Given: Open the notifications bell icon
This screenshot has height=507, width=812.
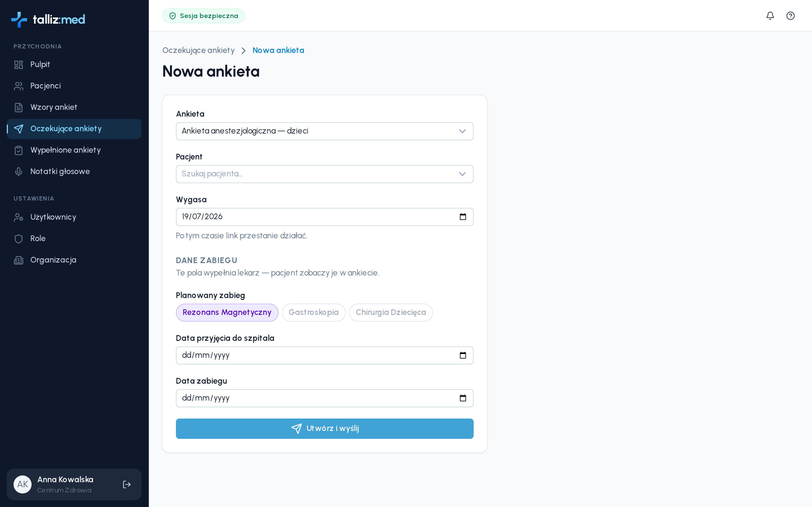Looking at the screenshot, I should (x=770, y=16).
